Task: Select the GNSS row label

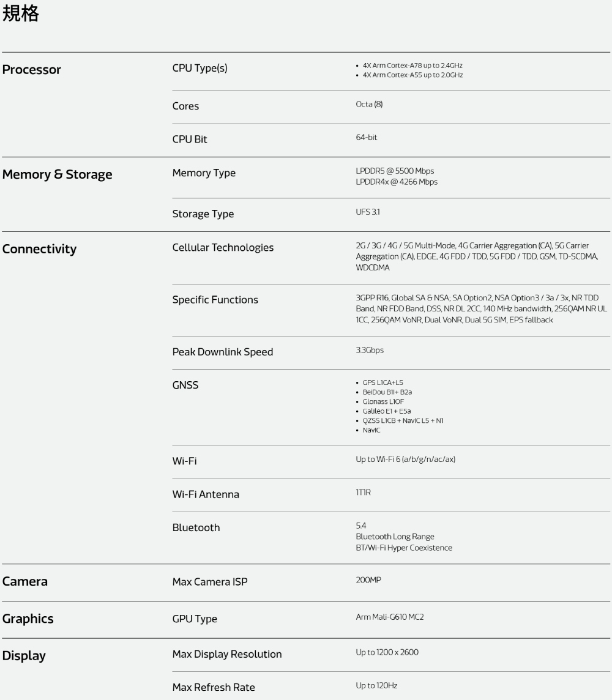Action: pos(185,385)
